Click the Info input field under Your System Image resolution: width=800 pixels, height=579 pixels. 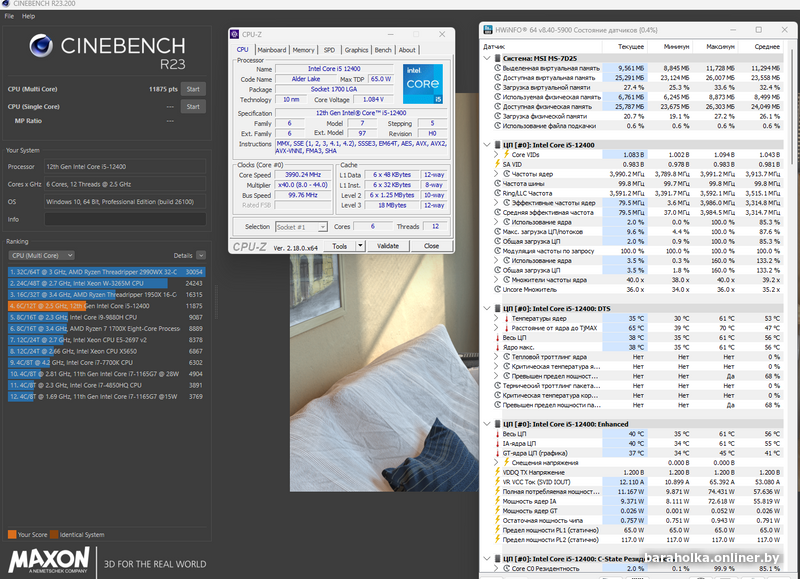[126, 219]
